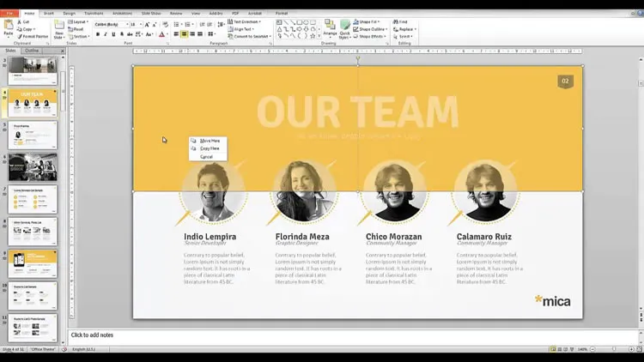The width and height of the screenshot is (644, 362).
Task: Open the Shape Fill dropdown
Action: [367, 21]
